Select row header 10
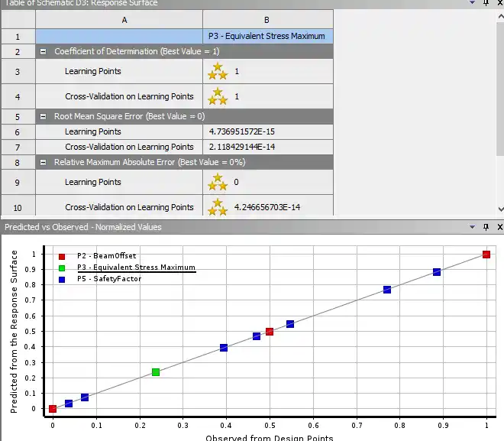This screenshot has width=504, height=441. coord(18,207)
